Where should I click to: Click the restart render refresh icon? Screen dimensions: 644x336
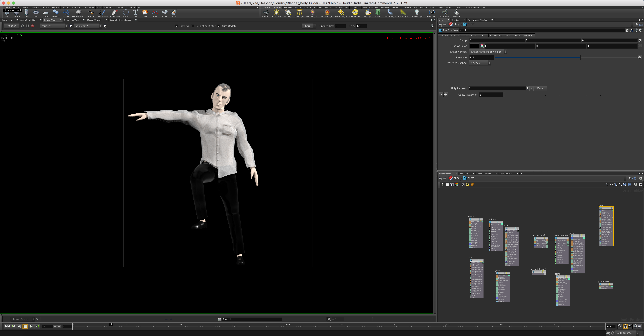(x=23, y=26)
